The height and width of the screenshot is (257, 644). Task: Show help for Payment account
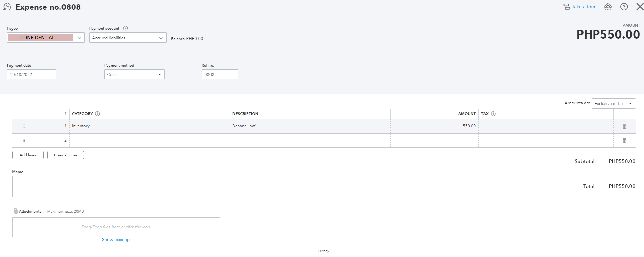point(125,28)
